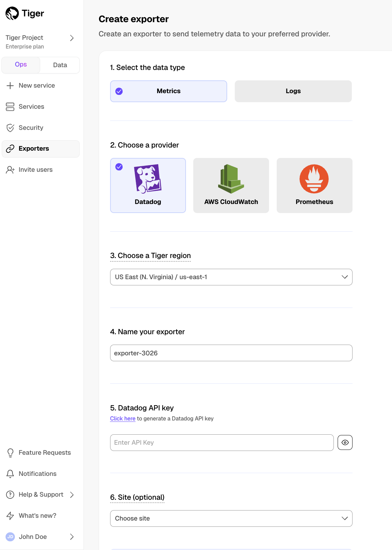Choose Datadog provider card

(x=148, y=186)
